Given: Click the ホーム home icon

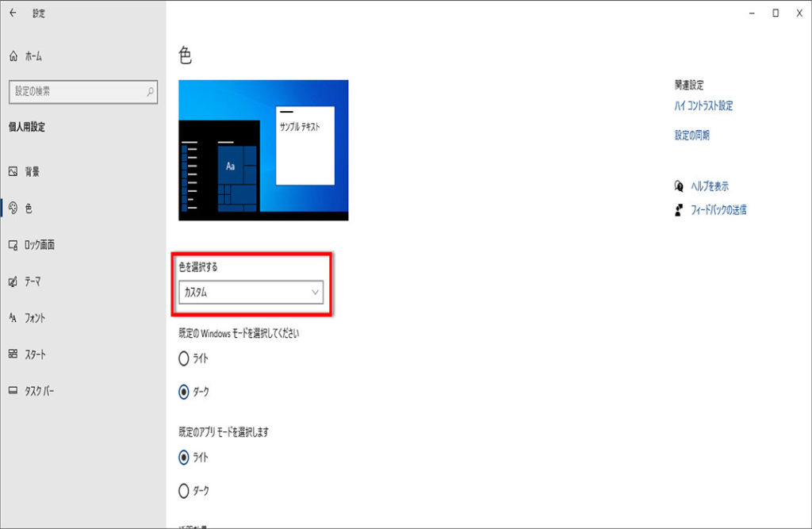Looking at the screenshot, I should click(x=13, y=56).
